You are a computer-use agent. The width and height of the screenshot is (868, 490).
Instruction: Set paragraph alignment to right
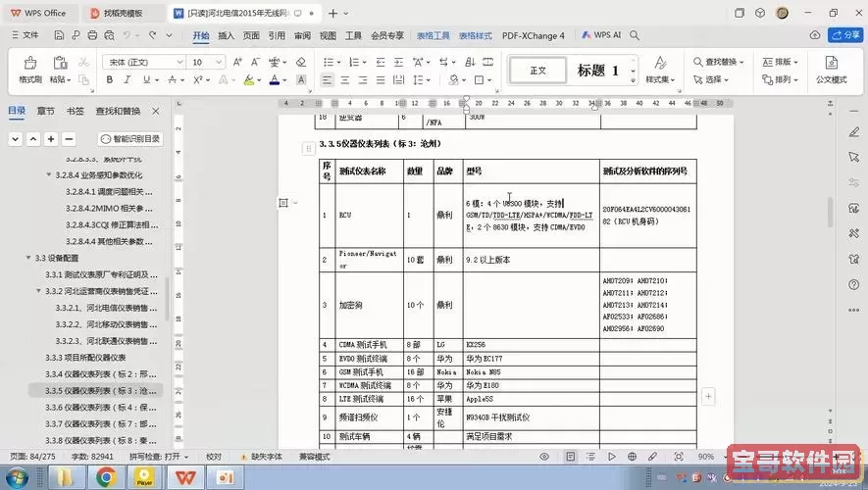point(363,80)
